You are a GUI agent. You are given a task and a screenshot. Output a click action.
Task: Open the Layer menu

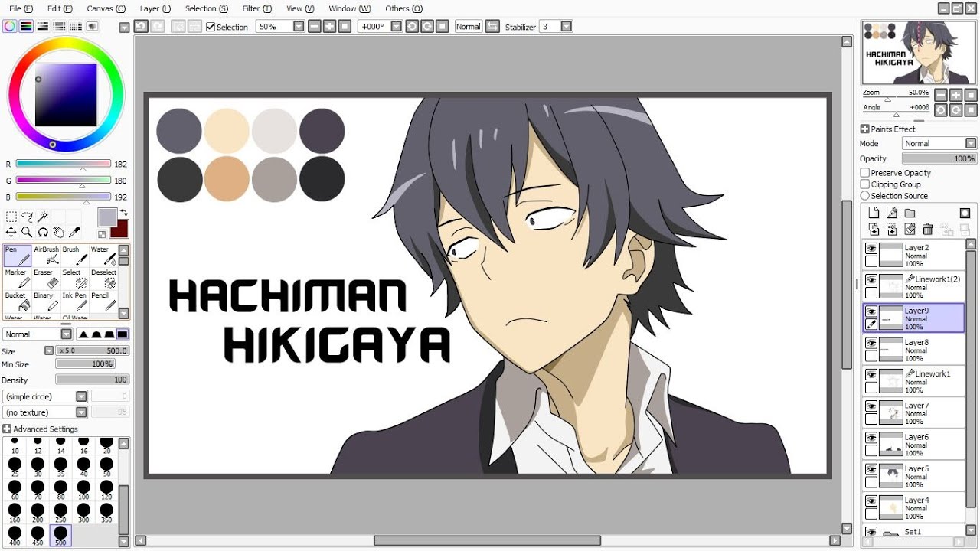(x=155, y=8)
